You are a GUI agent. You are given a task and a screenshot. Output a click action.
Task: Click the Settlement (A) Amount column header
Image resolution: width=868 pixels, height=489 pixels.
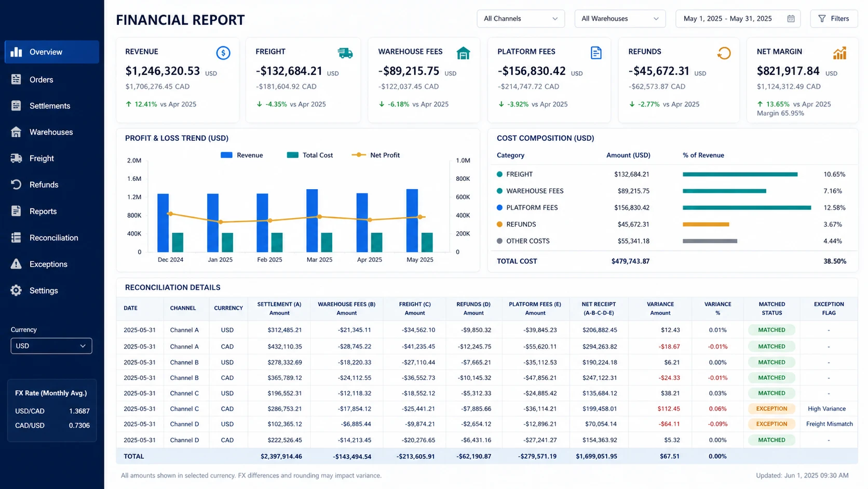(279, 309)
